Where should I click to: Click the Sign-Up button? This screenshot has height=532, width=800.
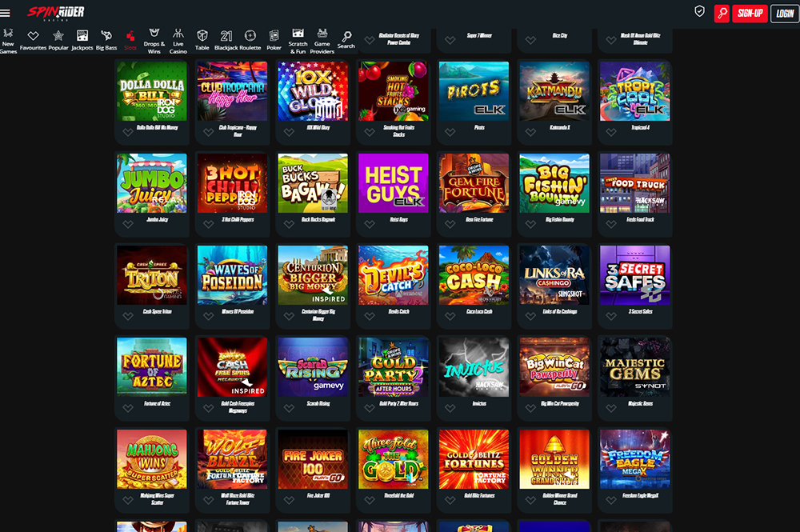(750, 14)
